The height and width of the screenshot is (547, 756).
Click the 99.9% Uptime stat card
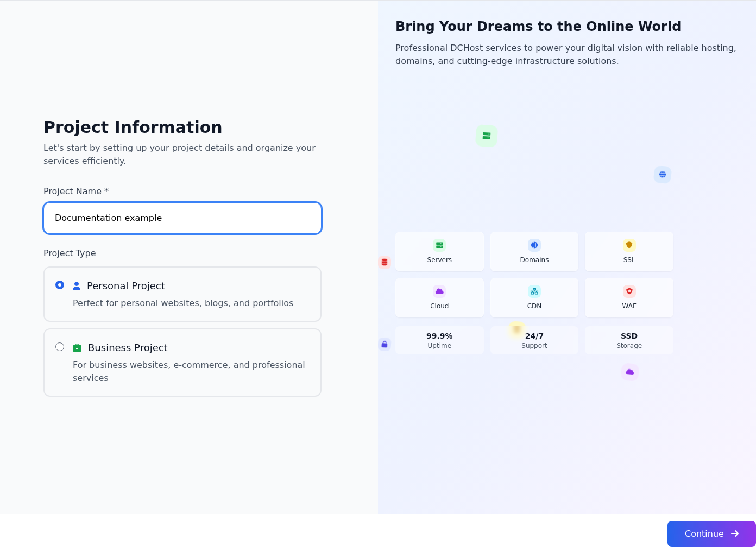coord(439,340)
